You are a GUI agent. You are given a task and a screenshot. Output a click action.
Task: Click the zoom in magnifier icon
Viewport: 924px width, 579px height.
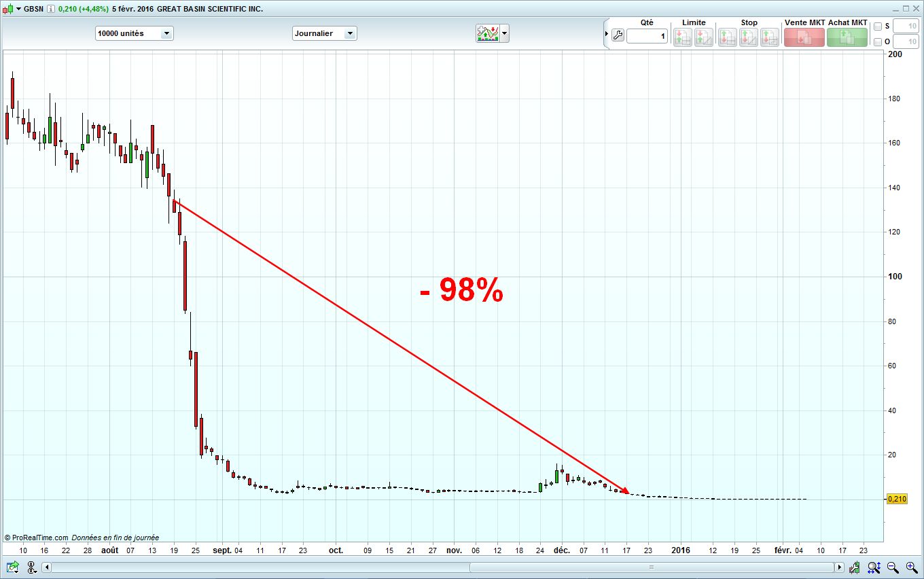(x=911, y=567)
